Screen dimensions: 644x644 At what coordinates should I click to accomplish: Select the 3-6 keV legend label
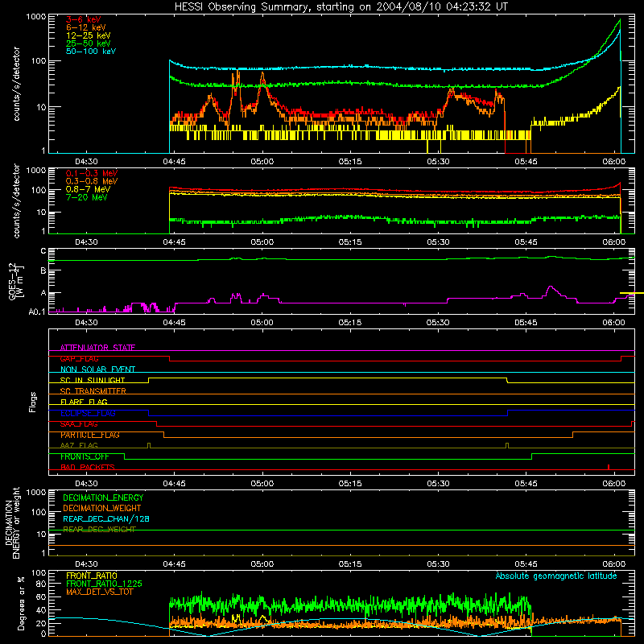point(84,19)
